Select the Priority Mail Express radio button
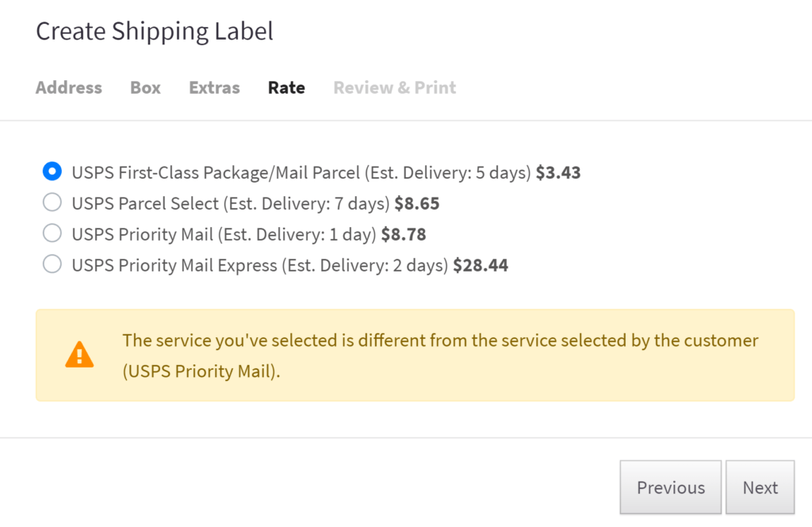This screenshot has height=527, width=812. (x=52, y=264)
